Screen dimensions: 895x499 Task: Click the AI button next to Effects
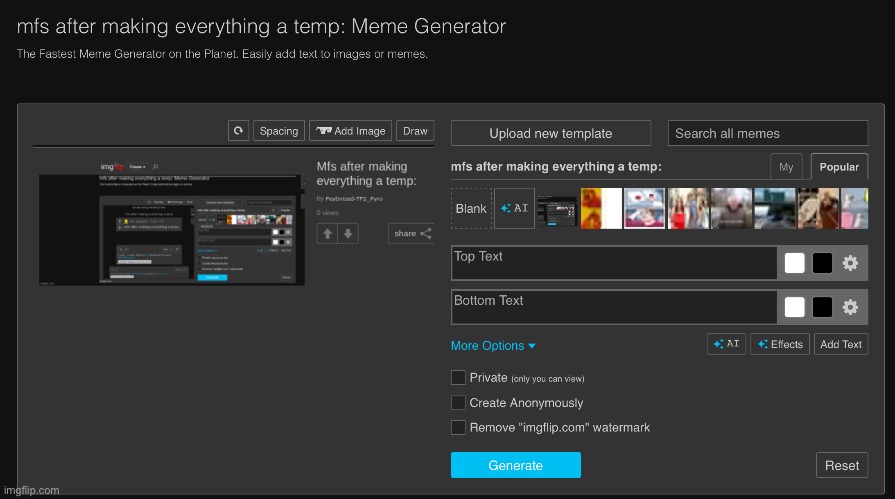(x=726, y=344)
